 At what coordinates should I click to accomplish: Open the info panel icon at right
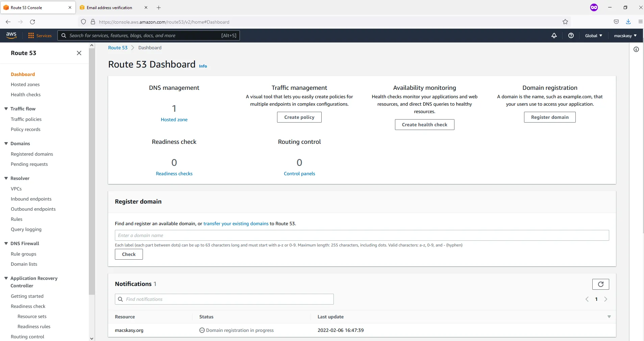click(636, 49)
